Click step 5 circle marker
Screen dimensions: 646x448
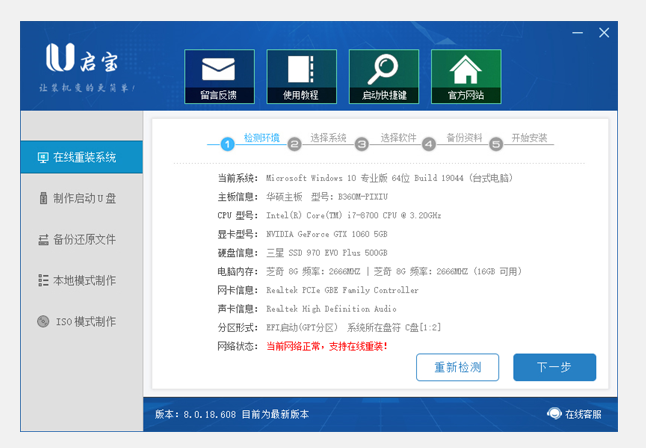pos(496,144)
